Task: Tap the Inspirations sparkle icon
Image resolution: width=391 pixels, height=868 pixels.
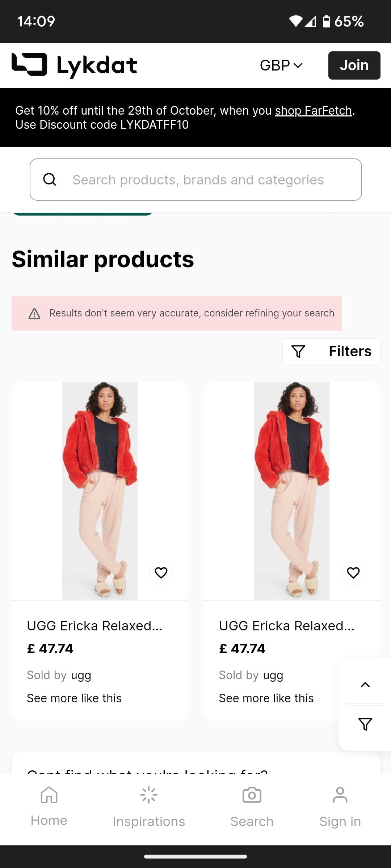Action: tap(148, 794)
